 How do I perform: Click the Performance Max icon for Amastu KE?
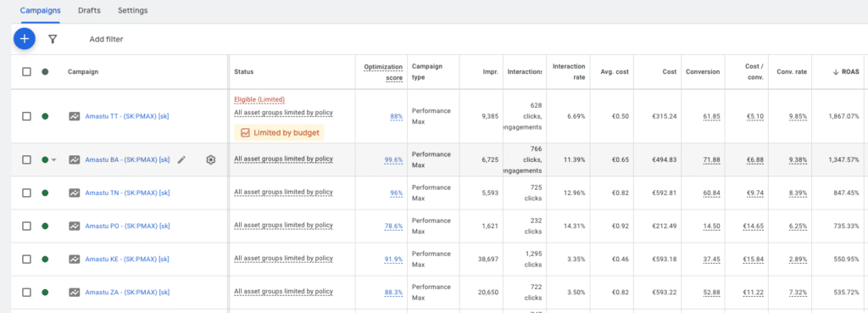75,260
